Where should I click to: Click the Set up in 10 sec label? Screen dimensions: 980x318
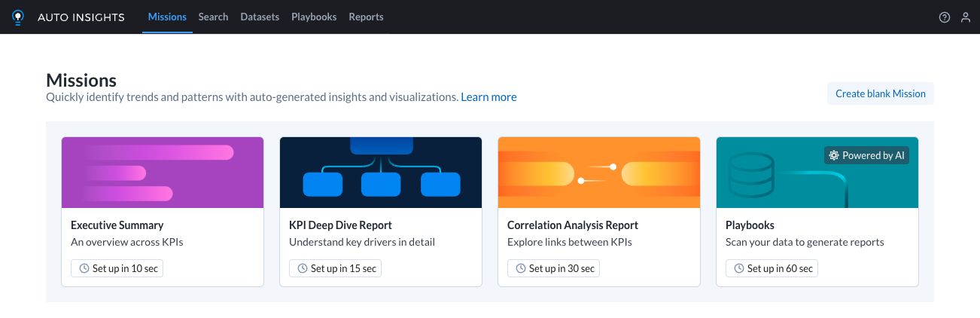tap(125, 268)
